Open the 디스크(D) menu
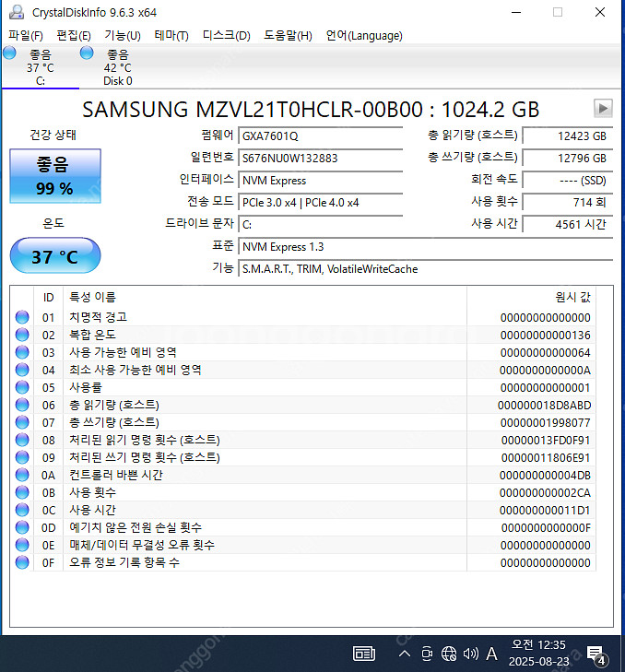This screenshot has width=625, height=672. tap(227, 36)
